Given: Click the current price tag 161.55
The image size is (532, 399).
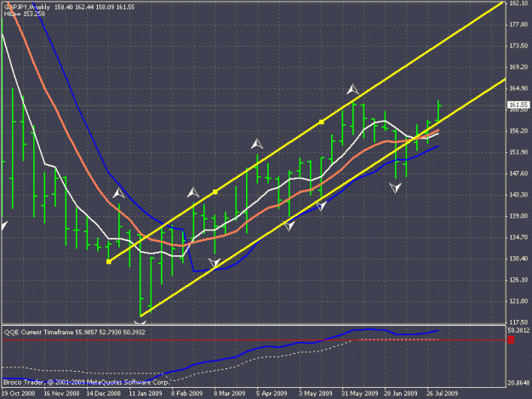Looking at the screenshot, I should click(518, 105).
